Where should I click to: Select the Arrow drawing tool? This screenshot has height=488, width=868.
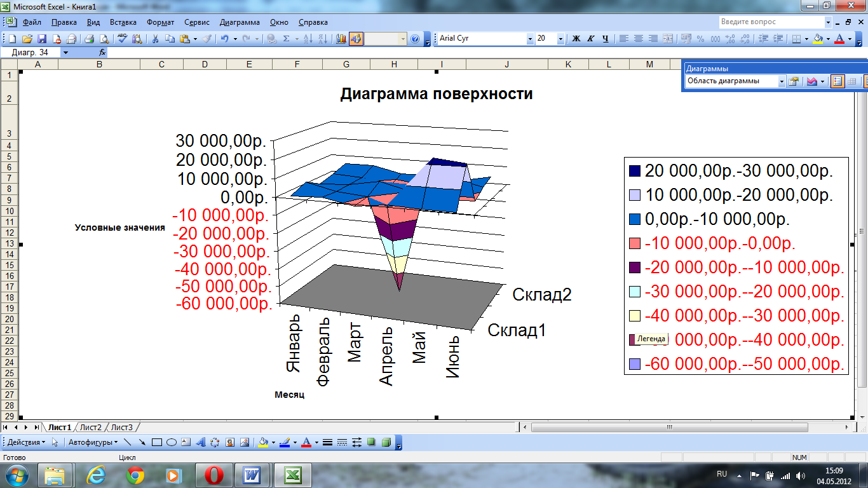coord(142,442)
